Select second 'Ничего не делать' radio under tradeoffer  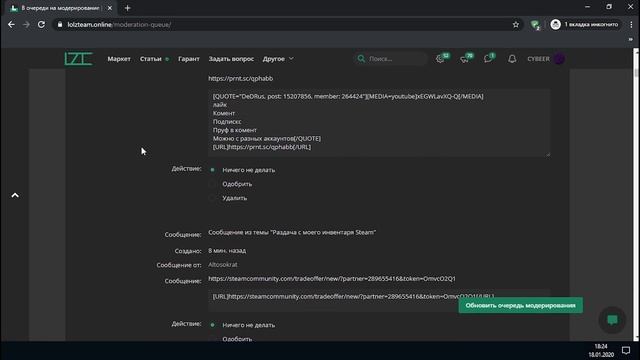pyautogui.click(x=212, y=325)
